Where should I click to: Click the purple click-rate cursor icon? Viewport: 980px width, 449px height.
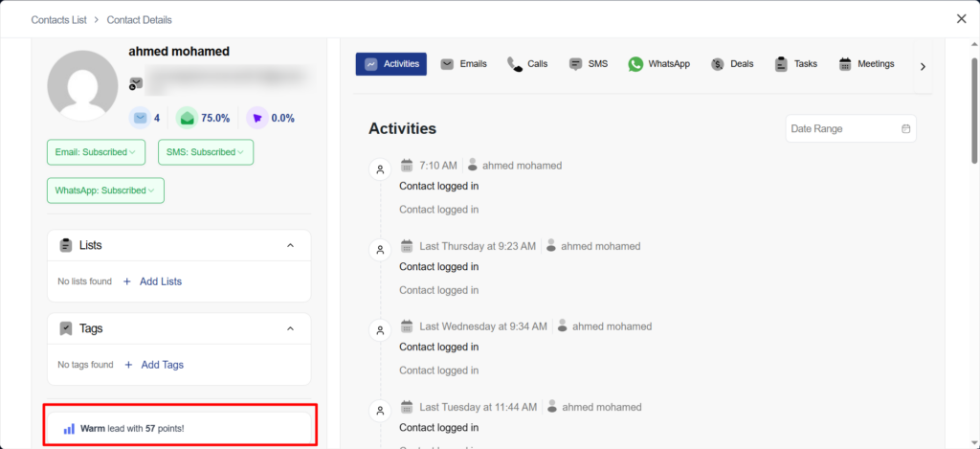coord(256,118)
